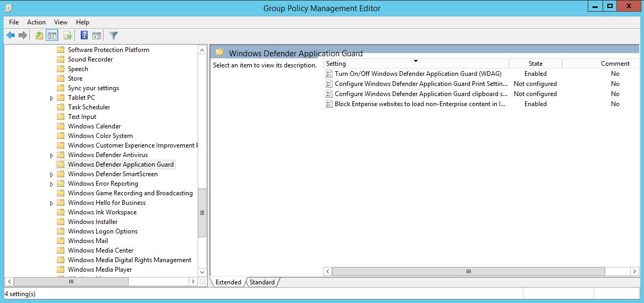Click policy icon of clipboard settings row
Image resolution: width=644 pixels, height=303 pixels.
[329, 94]
